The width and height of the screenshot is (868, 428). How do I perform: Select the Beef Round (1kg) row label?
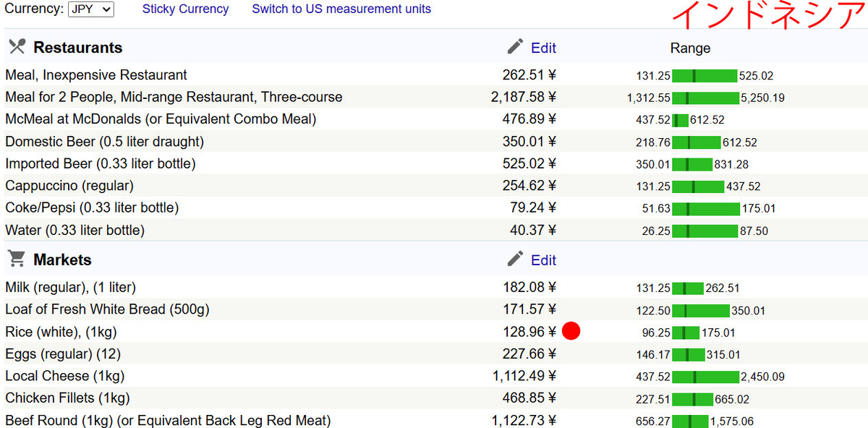(x=168, y=420)
